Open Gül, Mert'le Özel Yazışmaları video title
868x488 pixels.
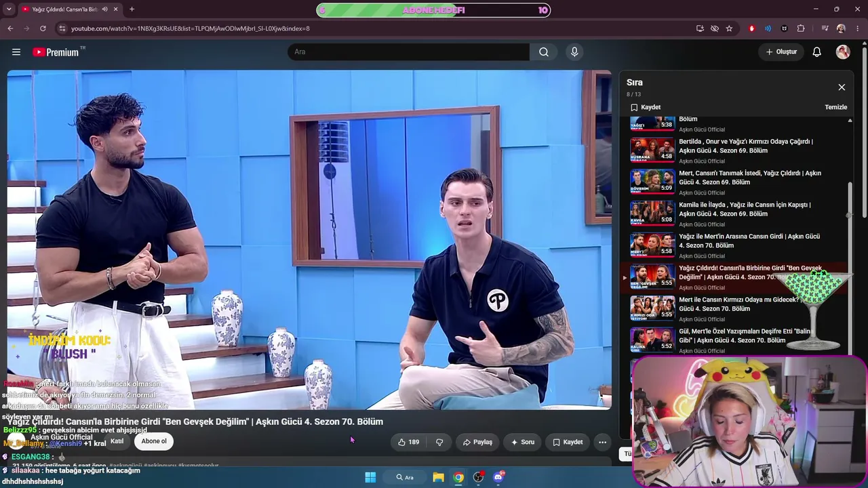coord(746,335)
